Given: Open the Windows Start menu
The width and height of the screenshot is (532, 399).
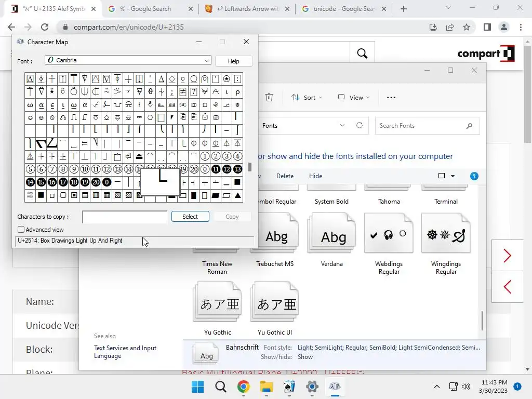Looking at the screenshot, I should (198, 387).
